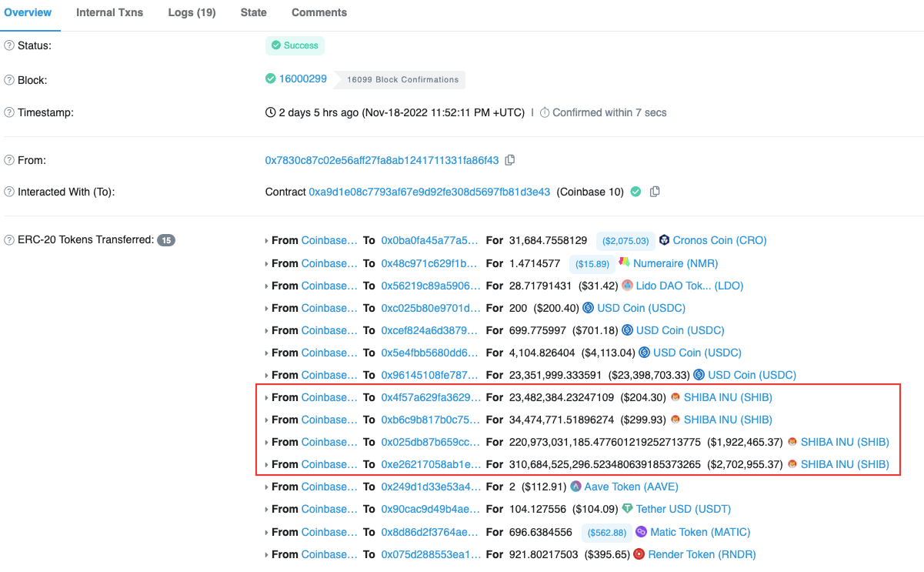
Task: Expand the arrow on the Aave Token row
Action: (x=267, y=487)
